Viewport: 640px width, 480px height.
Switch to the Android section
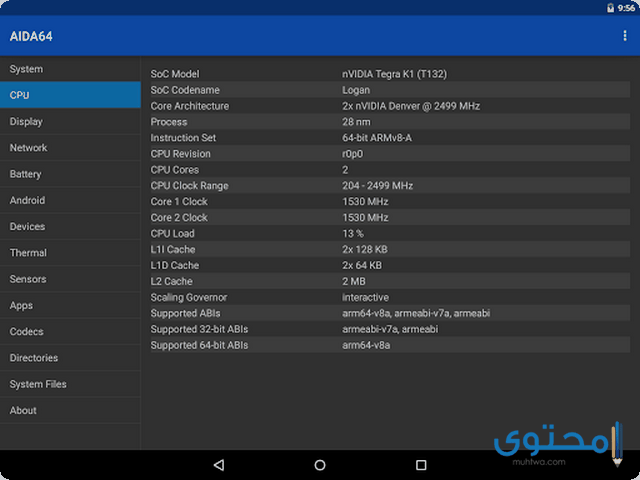point(70,200)
